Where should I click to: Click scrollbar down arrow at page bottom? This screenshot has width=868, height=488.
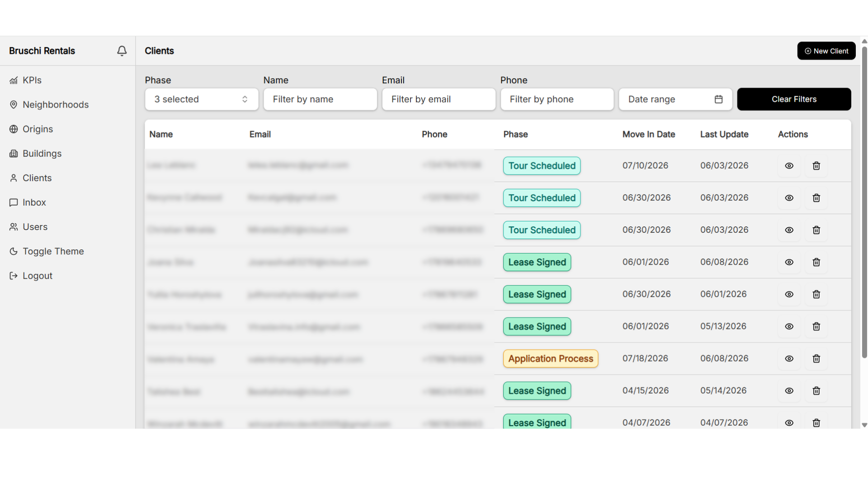point(864,425)
